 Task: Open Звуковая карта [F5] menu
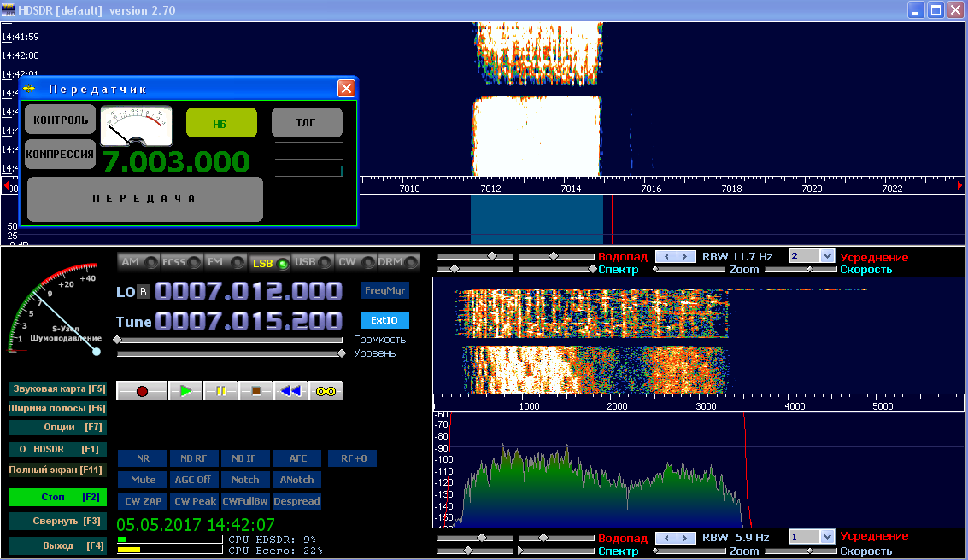click(x=57, y=388)
